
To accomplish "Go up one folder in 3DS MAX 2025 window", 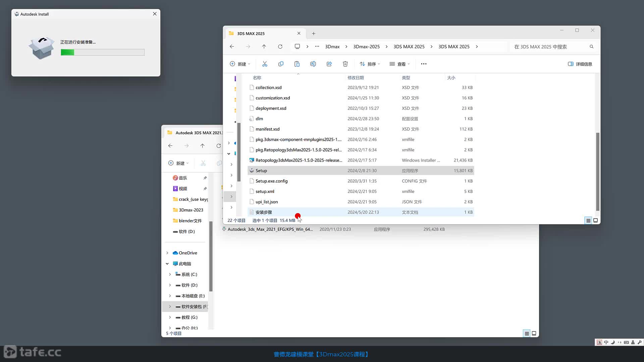I will 264,47.
